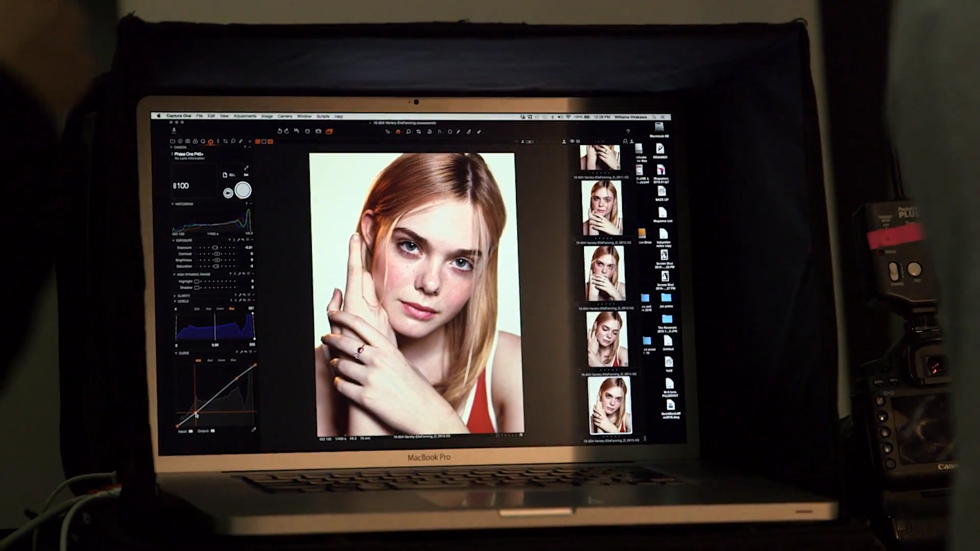Collapse the LEVELS panel
The height and width of the screenshot is (551, 980).
[x=175, y=301]
